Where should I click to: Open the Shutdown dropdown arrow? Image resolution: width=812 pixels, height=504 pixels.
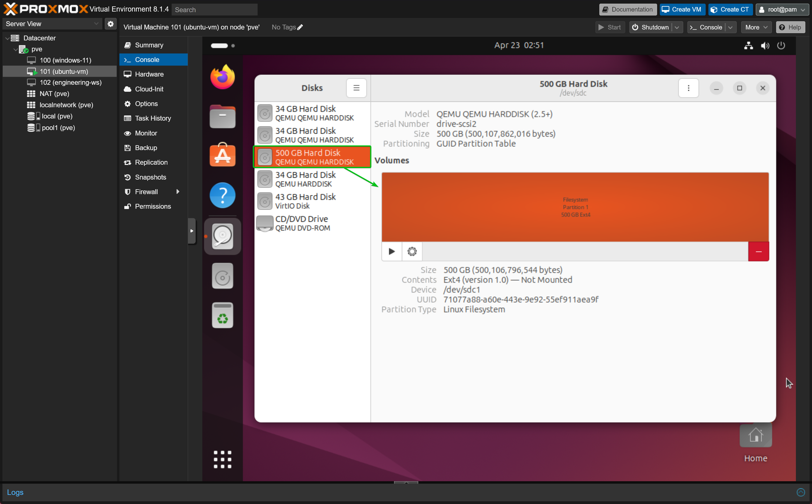[677, 27]
